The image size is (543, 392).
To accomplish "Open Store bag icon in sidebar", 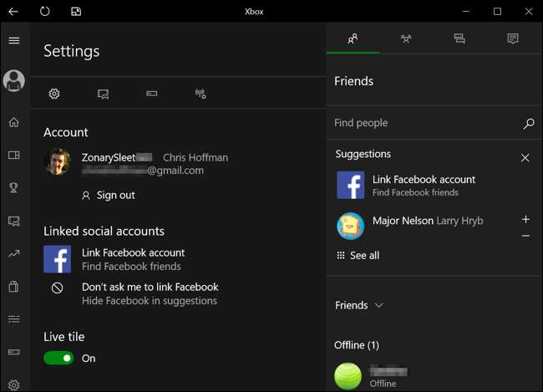I will pos(14,287).
